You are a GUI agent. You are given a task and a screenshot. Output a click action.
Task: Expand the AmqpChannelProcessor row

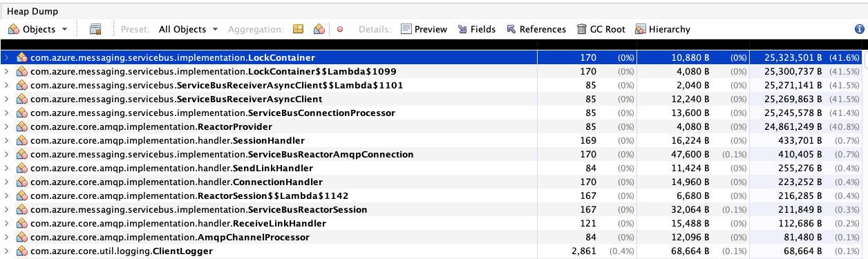pyautogui.click(x=7, y=238)
